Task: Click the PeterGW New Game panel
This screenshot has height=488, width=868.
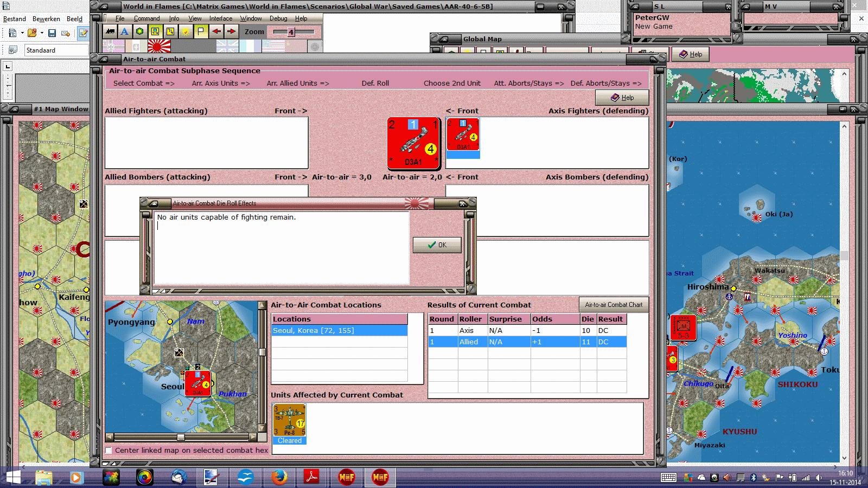Action: [x=682, y=24]
